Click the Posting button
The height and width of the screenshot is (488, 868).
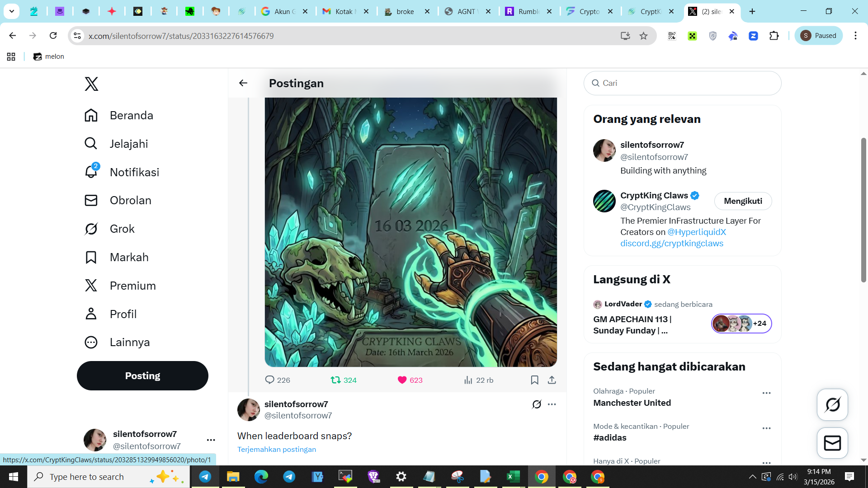142,375
